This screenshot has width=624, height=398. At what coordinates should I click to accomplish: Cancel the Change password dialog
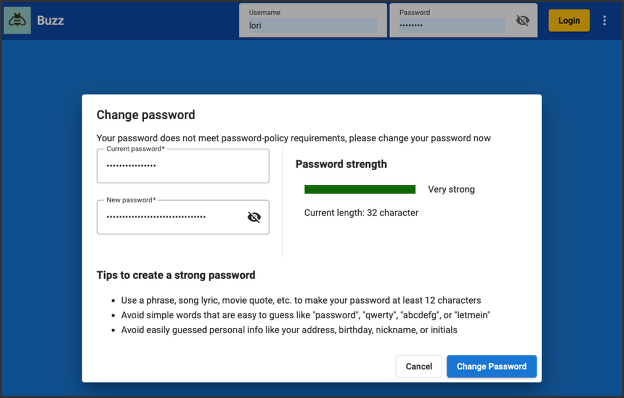click(x=419, y=366)
